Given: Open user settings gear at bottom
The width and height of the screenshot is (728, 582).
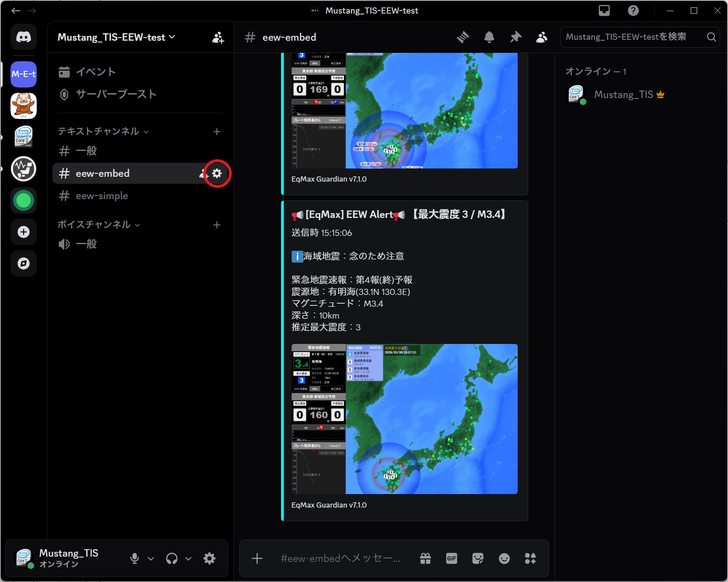Looking at the screenshot, I should (x=209, y=558).
